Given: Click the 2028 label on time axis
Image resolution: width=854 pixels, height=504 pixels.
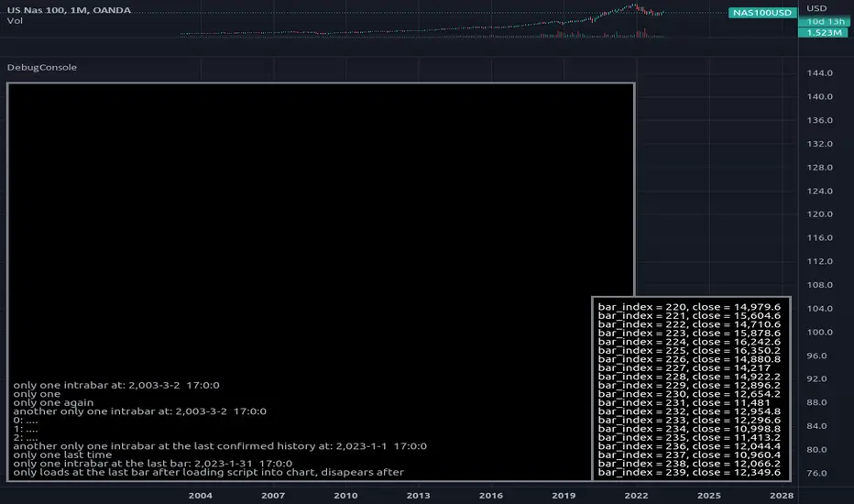Looking at the screenshot, I should (781, 495).
